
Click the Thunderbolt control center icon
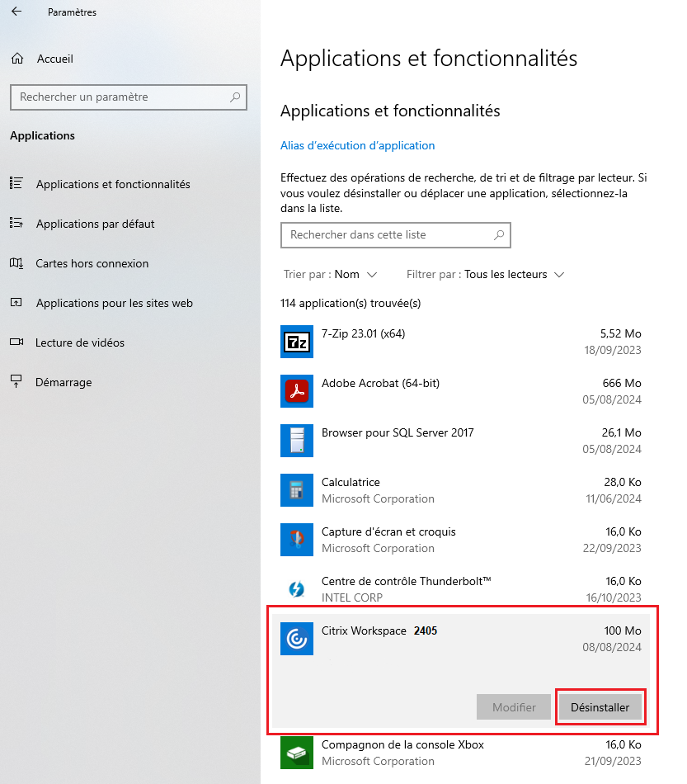(297, 589)
